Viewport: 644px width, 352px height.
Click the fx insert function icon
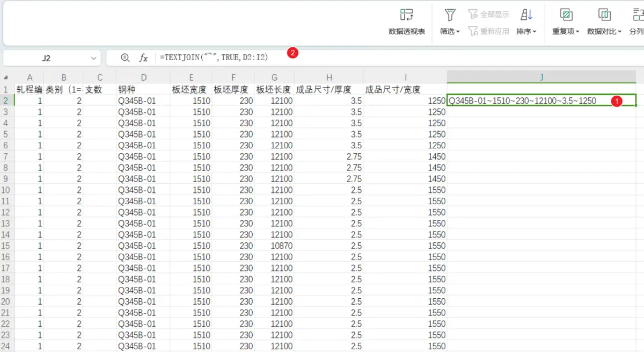click(x=143, y=58)
